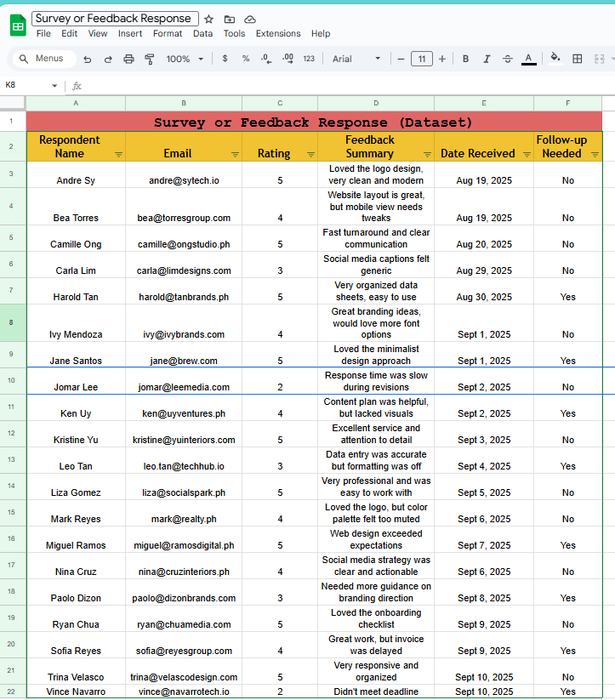Open the Google Sheets home icon
This screenshot has width=615, height=700.
point(18,26)
